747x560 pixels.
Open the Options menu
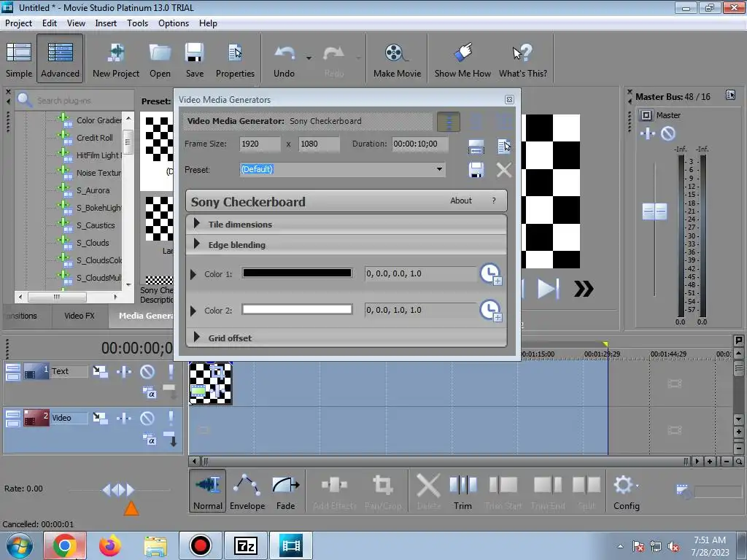tap(174, 23)
